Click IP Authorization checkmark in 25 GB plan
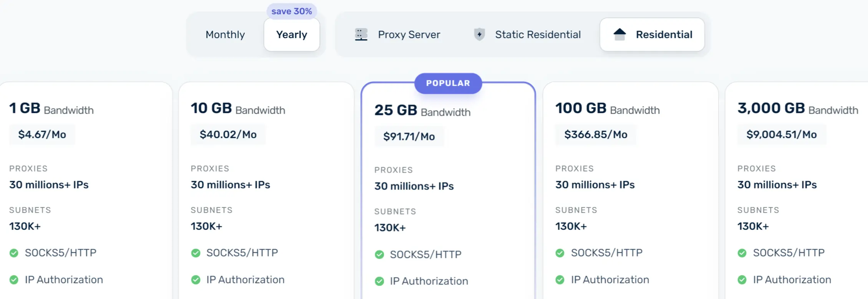The image size is (868, 299). 379,281
